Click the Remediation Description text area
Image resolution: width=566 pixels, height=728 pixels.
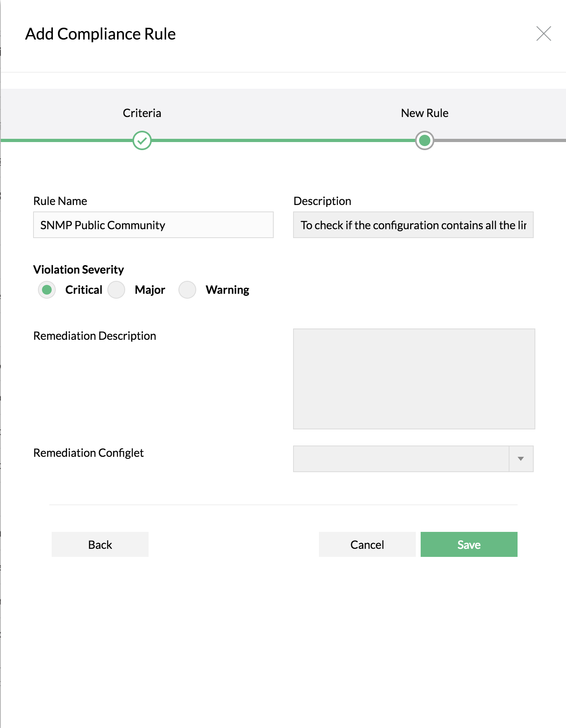click(414, 379)
